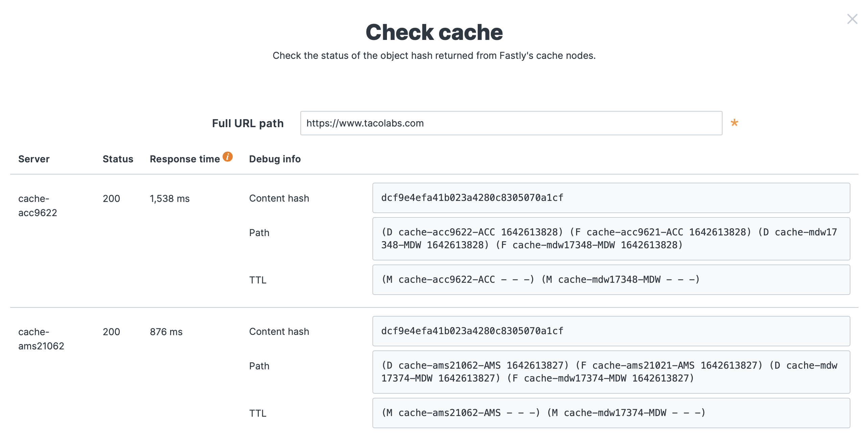Viewport: 868px width, 437px height.
Task: Close the Check cache dialog
Action: point(852,19)
